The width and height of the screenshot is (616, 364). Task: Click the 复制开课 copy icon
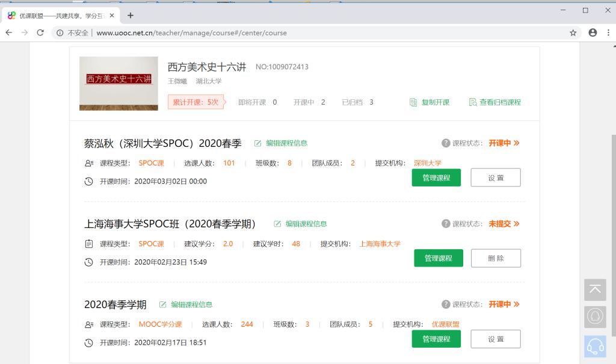[x=413, y=102]
